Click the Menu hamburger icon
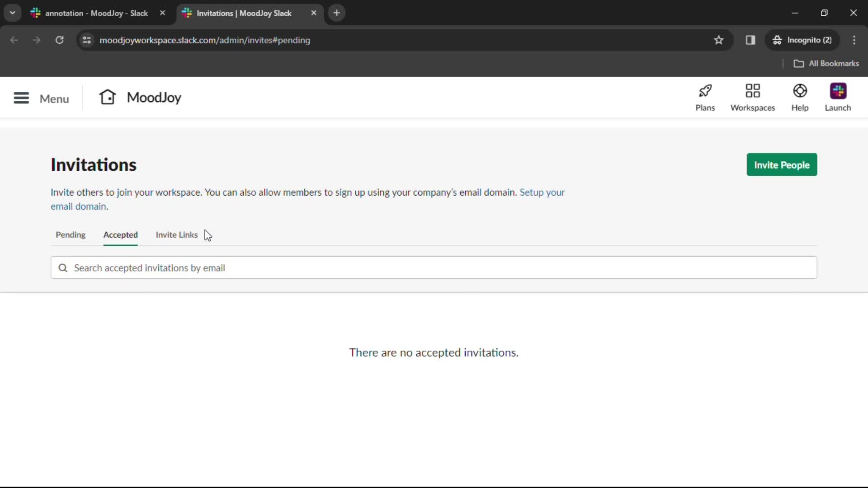The height and width of the screenshot is (488, 868). pos(21,98)
